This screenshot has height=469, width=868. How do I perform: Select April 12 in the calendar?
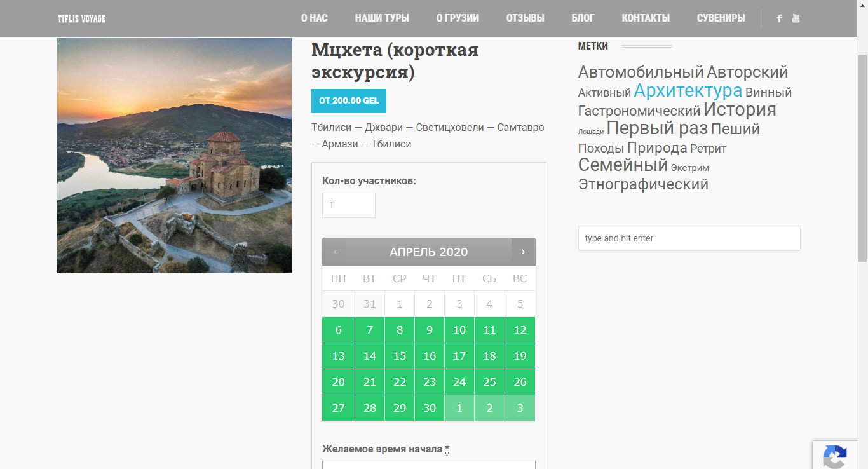pos(520,330)
